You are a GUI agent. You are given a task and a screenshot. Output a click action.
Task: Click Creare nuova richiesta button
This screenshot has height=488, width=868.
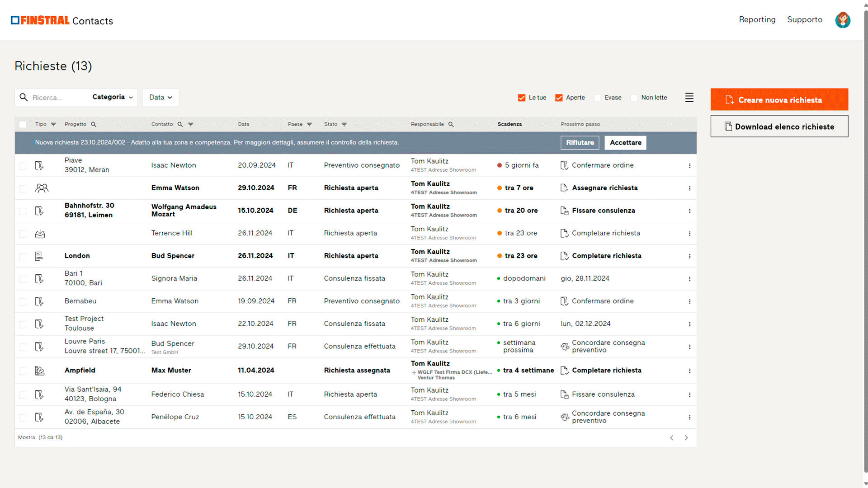tap(779, 99)
